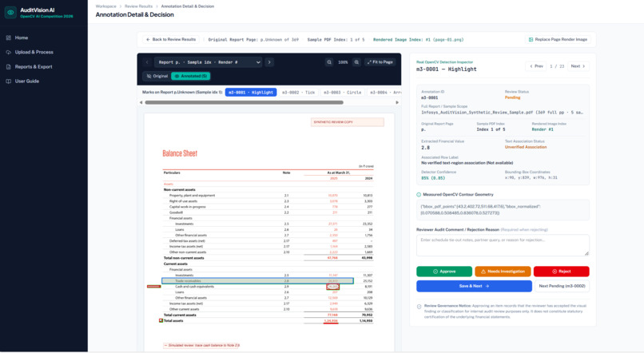
Task: Go to previous report page arrow
Action: coord(147,62)
